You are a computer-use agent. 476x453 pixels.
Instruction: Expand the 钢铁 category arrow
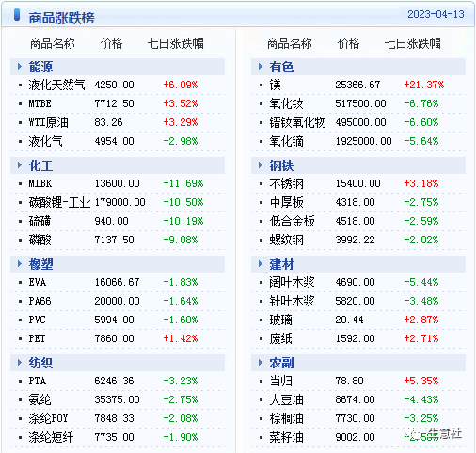[261, 165]
